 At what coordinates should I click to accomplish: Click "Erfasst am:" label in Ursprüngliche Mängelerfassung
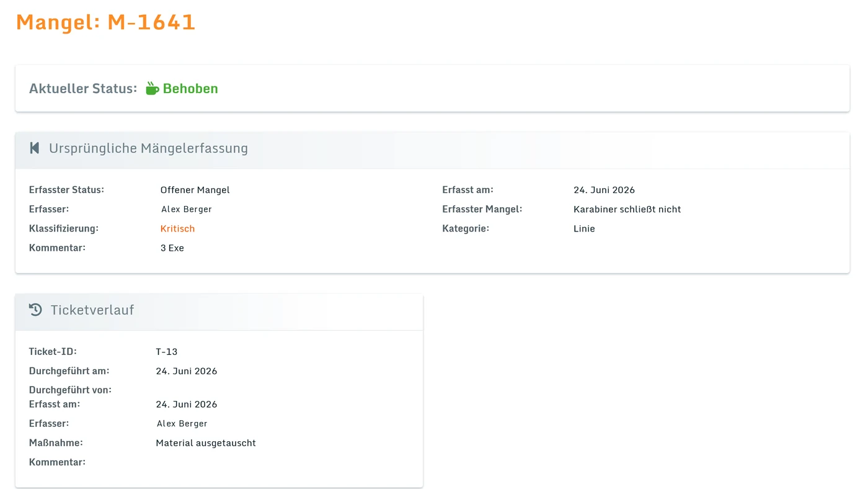click(468, 190)
